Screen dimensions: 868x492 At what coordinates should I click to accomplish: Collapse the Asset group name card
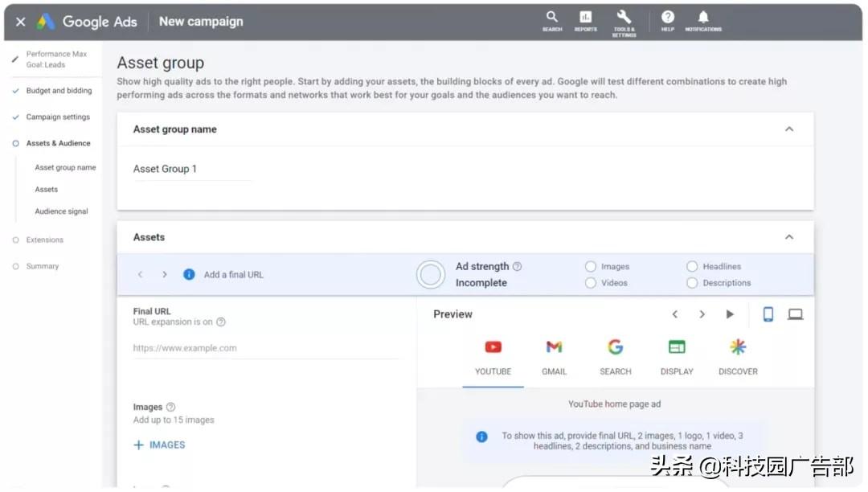(789, 129)
